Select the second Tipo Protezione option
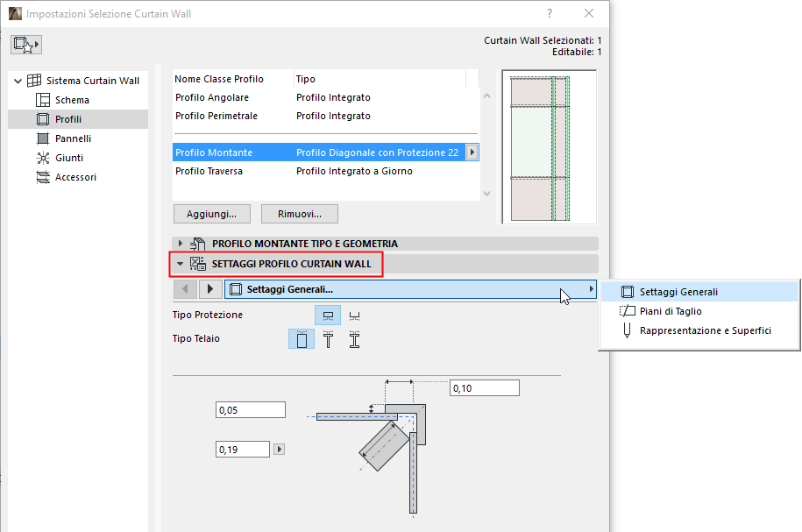Screen dimensions: 802x532 [354, 315]
